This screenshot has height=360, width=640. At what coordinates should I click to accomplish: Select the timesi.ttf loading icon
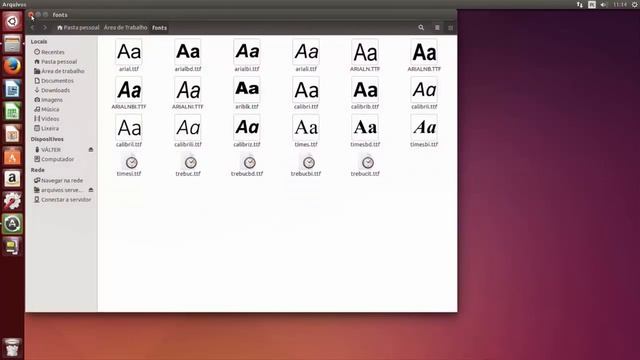click(131, 162)
